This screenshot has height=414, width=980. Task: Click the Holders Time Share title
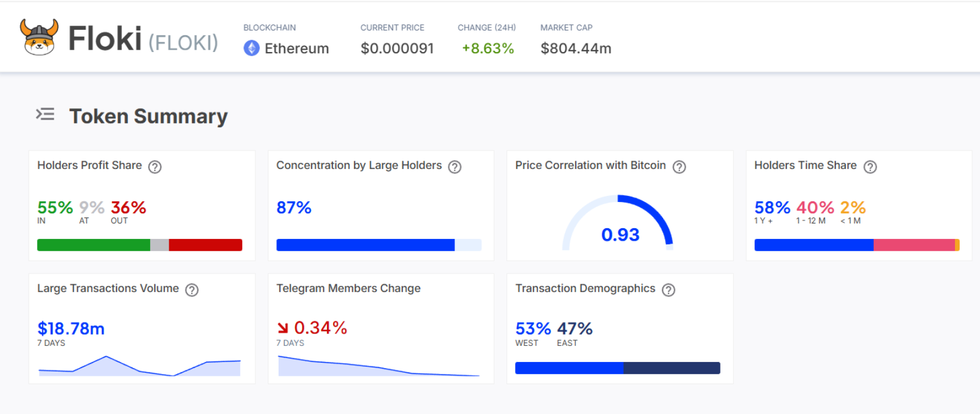805,165
